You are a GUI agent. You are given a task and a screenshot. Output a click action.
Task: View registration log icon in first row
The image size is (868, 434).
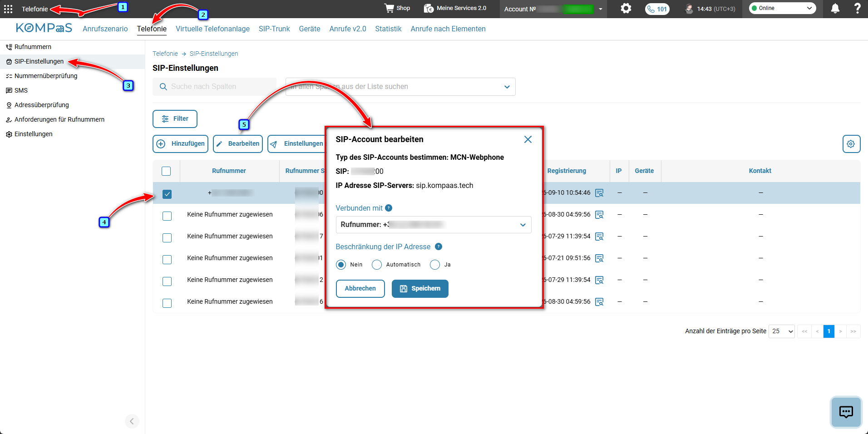tap(599, 193)
